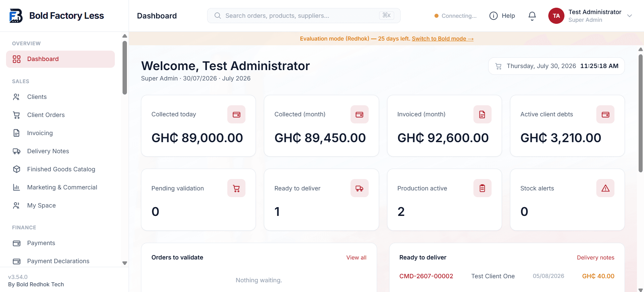Click the Invoicing document icon
644x292 pixels.
click(x=16, y=133)
